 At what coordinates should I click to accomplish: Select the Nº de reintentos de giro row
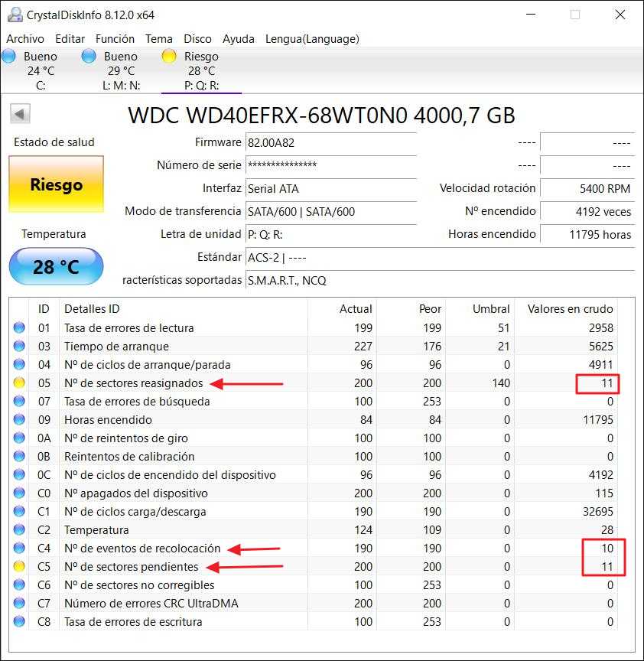pos(314,438)
